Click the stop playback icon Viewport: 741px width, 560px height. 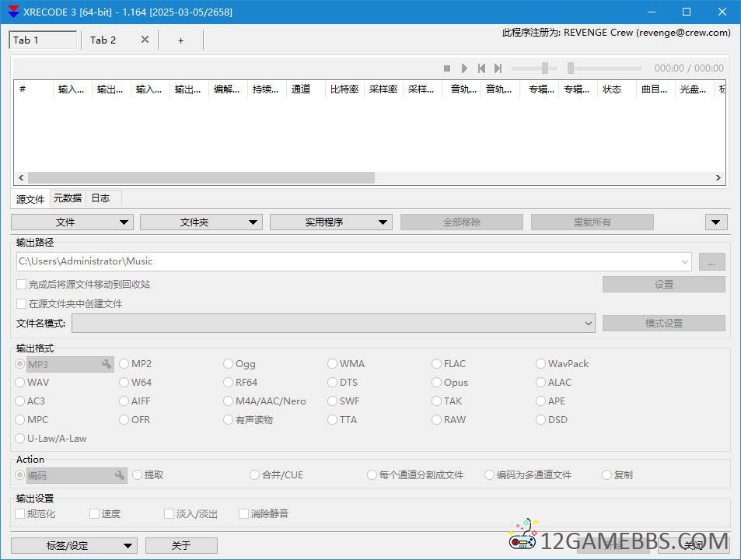(x=447, y=68)
